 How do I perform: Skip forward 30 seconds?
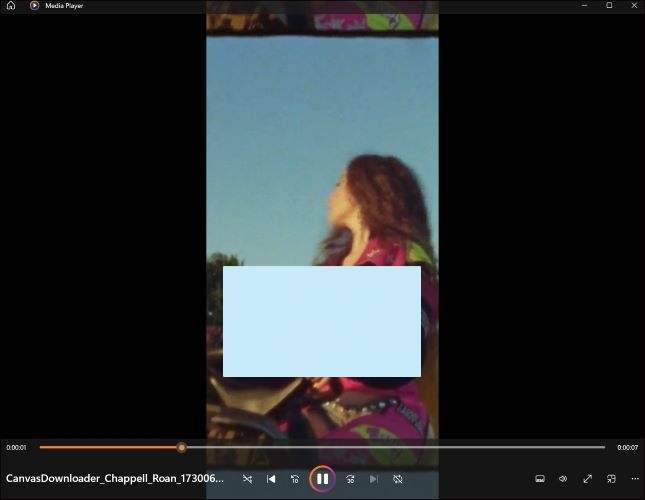(x=350, y=479)
